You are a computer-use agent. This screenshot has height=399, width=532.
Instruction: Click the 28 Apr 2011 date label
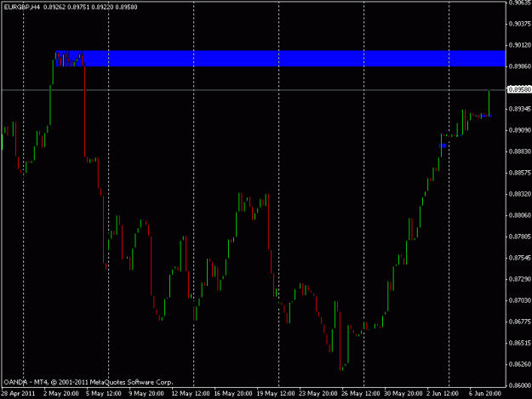pos(18,394)
